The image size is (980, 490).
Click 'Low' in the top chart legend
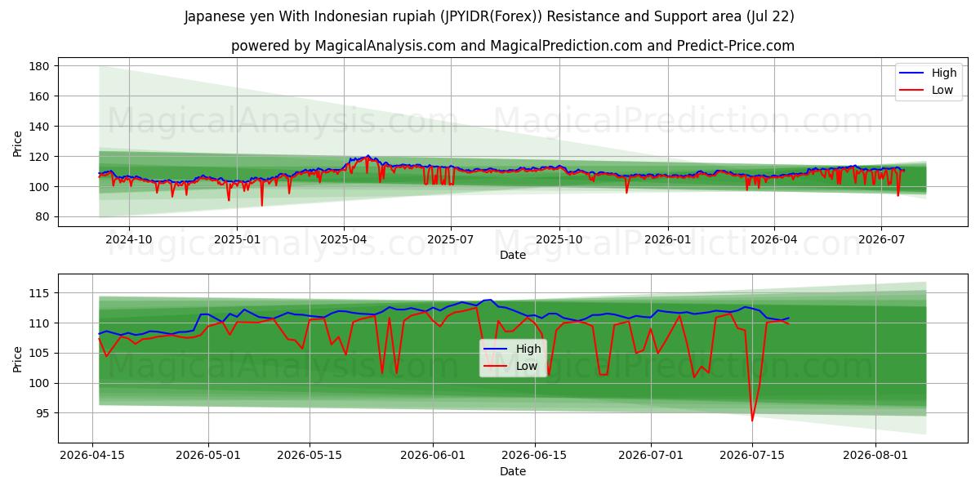(942, 90)
